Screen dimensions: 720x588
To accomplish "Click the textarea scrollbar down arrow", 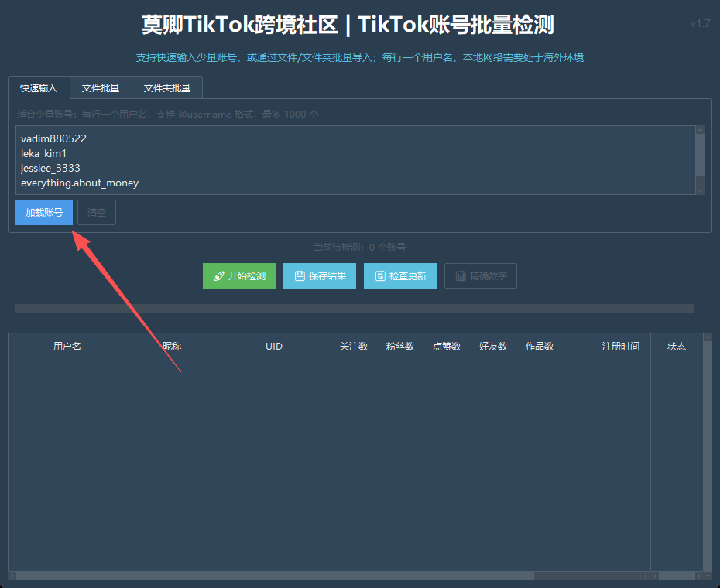I will click(700, 190).
